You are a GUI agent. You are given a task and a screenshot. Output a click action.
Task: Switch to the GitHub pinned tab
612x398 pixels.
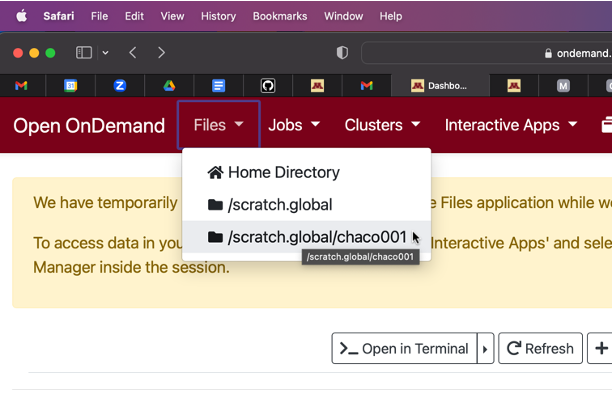tap(268, 85)
